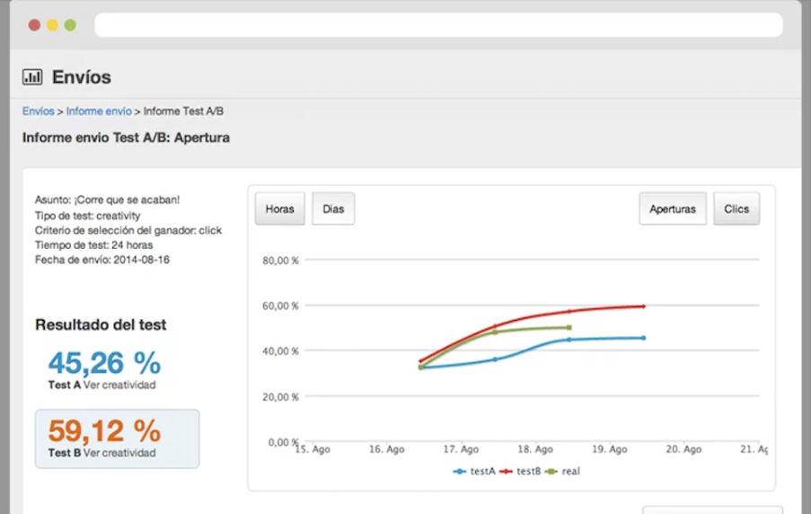Click the 60,00 % axis label
This screenshot has height=514, width=812.
280,306
